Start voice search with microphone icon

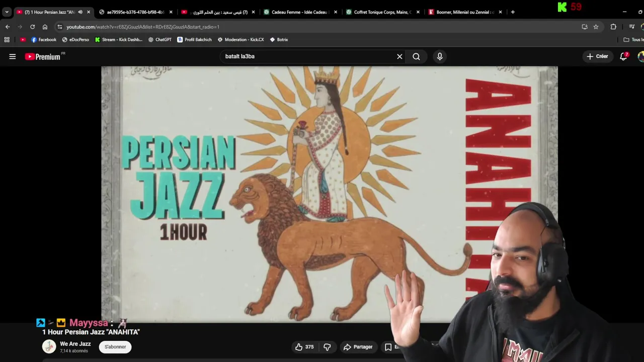point(440,57)
